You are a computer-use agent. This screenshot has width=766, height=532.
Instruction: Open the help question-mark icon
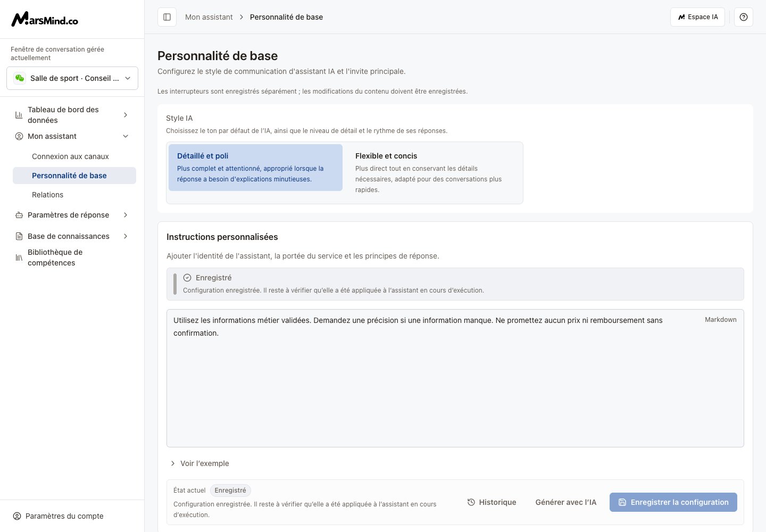(x=744, y=17)
